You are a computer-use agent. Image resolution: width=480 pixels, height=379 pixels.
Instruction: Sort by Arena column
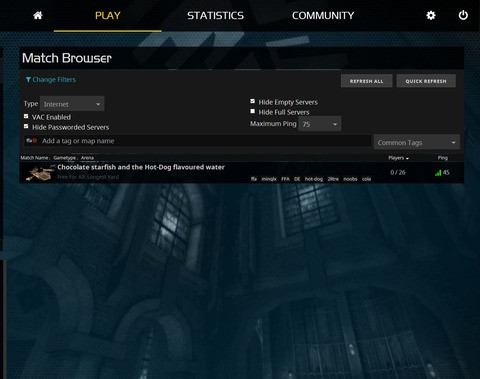[x=87, y=158]
